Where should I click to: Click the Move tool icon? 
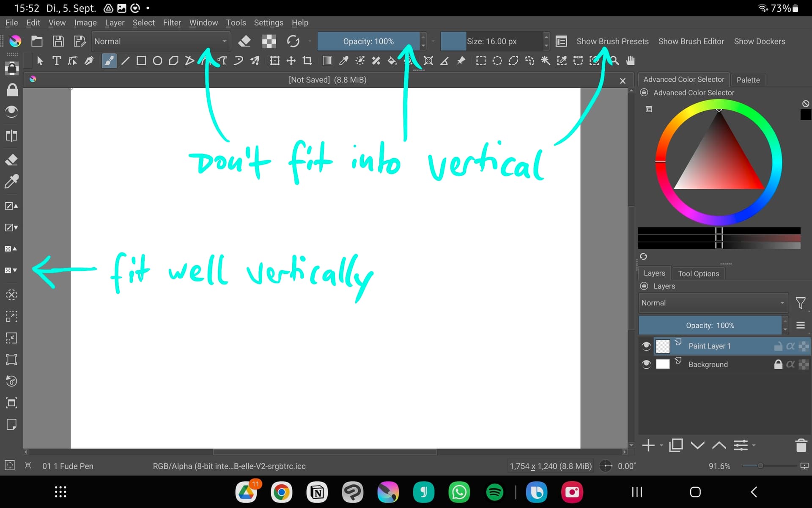291,61
